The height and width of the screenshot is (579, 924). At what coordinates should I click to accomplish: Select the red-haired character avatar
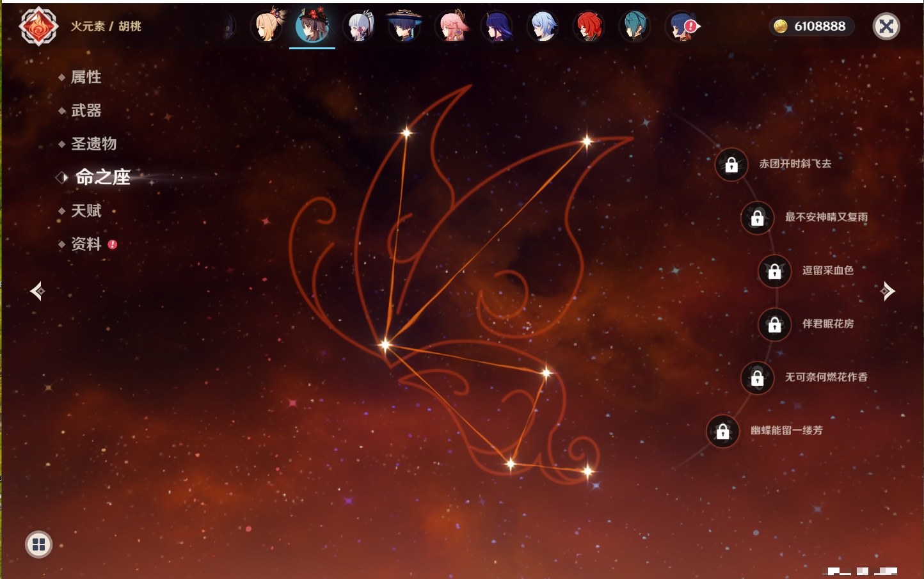pos(589,26)
